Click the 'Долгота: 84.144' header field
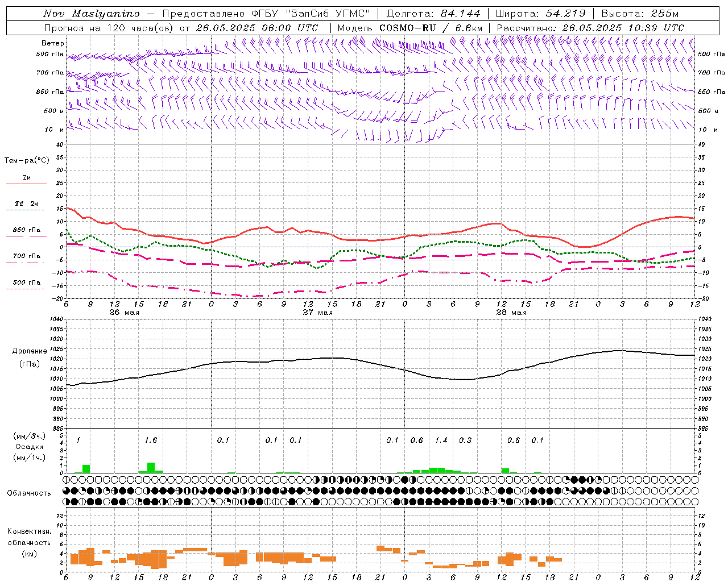The height and width of the screenshot is (582, 728). pos(433,14)
